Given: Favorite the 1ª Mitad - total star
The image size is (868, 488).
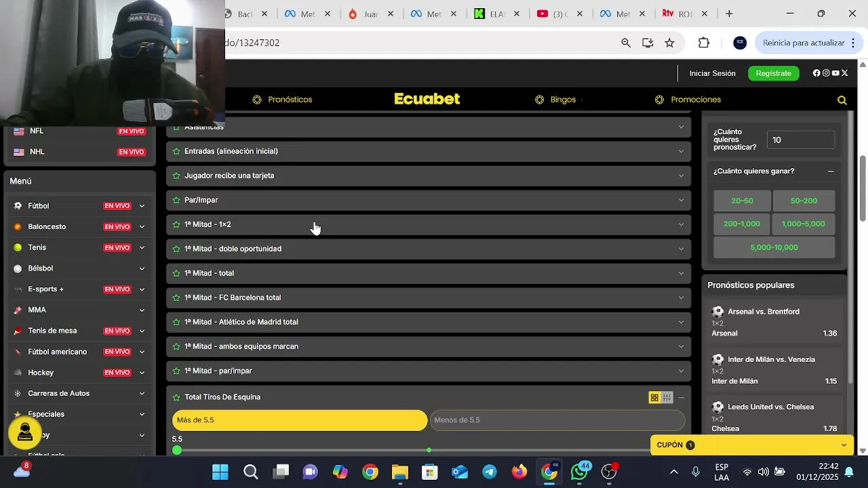Looking at the screenshot, I should [176, 273].
